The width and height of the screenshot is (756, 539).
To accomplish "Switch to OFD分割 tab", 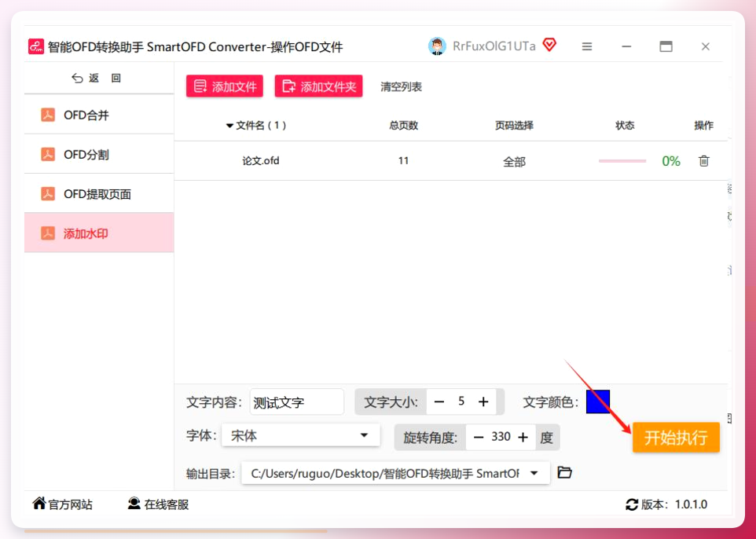I will (99, 154).
